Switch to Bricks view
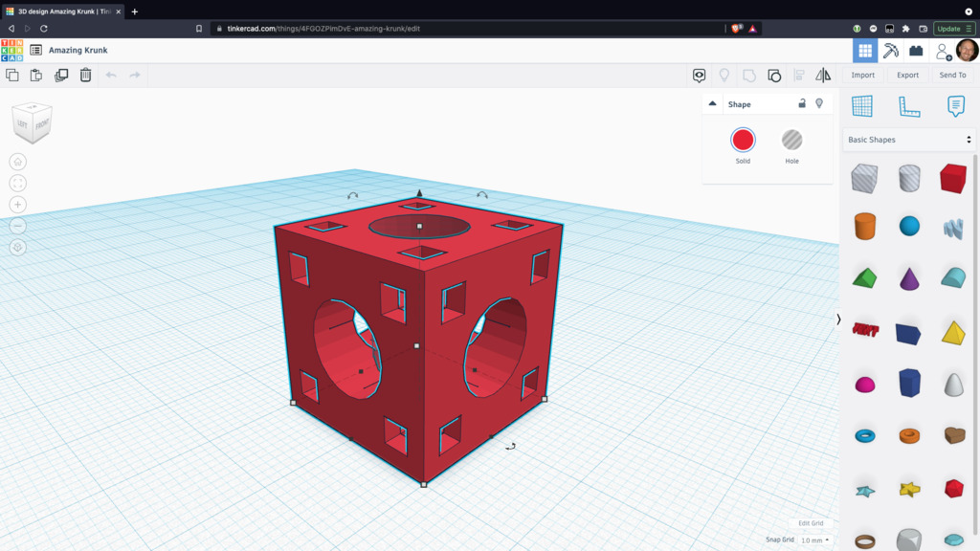The width and height of the screenshot is (980, 551). [x=916, y=51]
